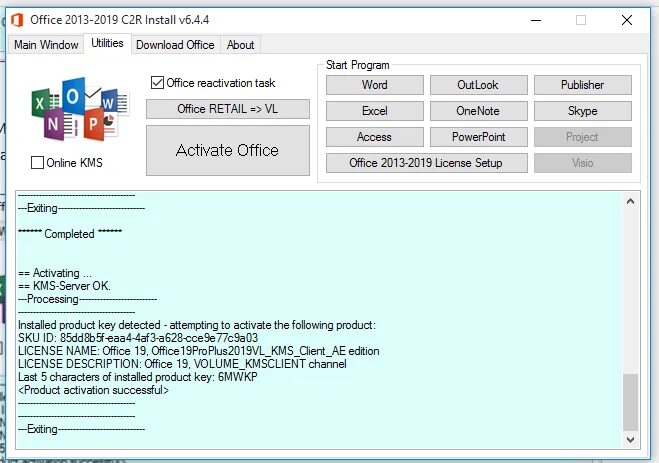Click the '---Processing' log line

tap(87, 299)
